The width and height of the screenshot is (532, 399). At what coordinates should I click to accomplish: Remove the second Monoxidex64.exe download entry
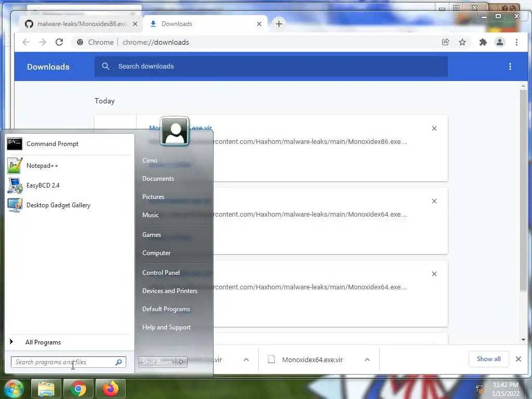click(x=434, y=273)
